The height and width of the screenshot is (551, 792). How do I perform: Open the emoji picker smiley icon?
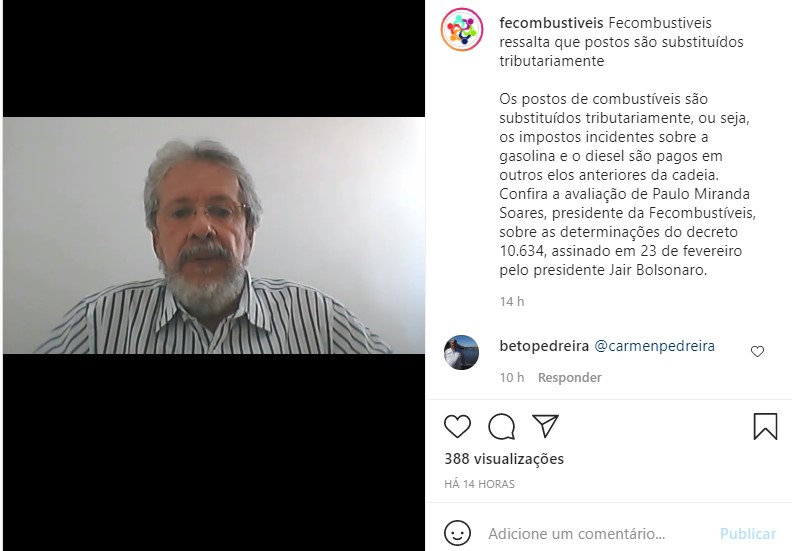pyautogui.click(x=458, y=533)
